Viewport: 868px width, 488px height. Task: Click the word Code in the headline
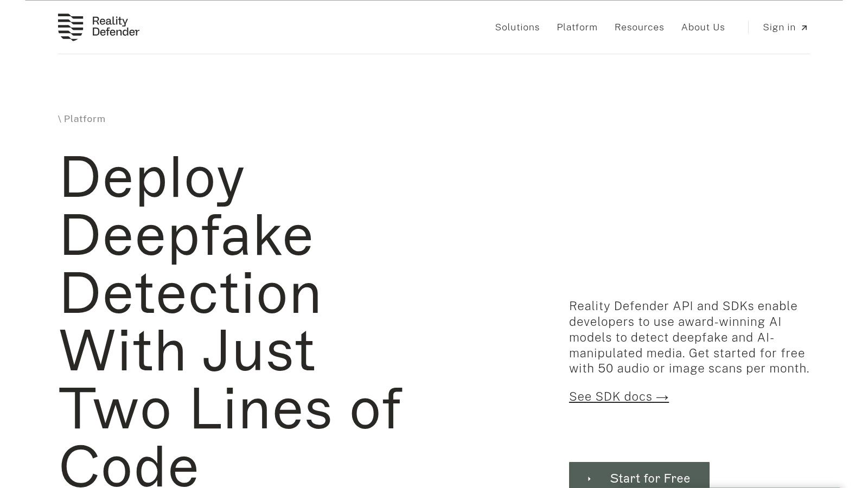pos(129,466)
